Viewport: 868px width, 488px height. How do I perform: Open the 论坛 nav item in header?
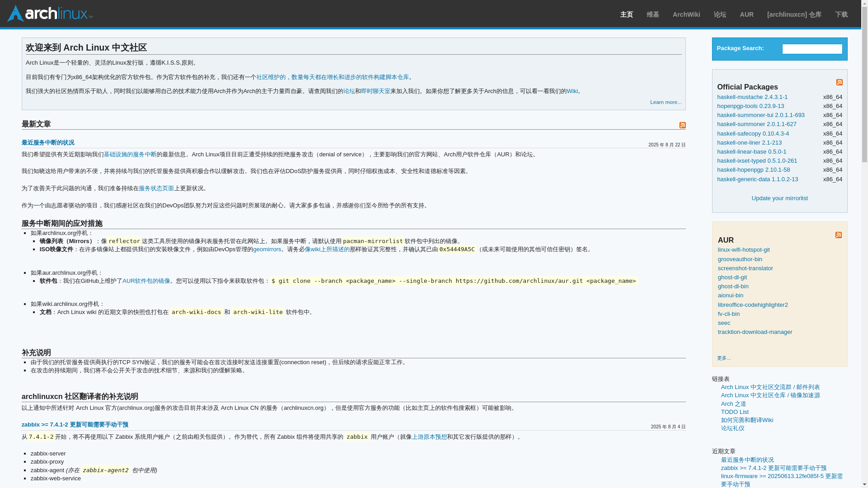point(720,14)
